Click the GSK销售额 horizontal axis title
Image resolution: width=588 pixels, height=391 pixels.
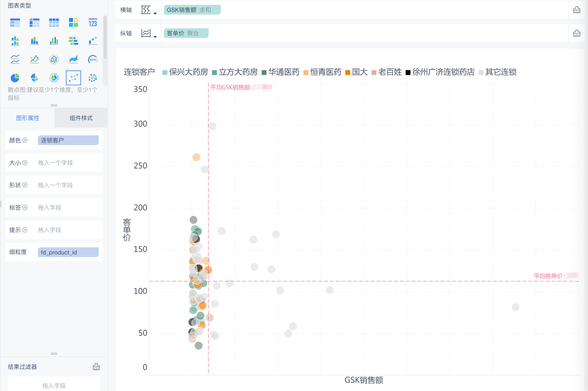coord(364,380)
